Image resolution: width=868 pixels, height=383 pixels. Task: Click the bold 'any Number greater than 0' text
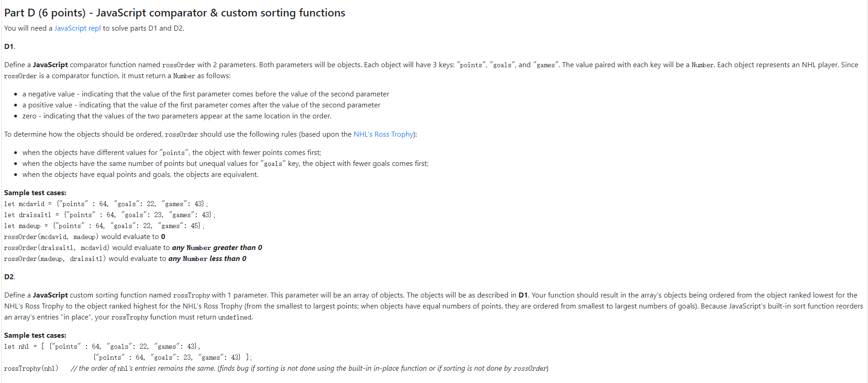(217, 248)
